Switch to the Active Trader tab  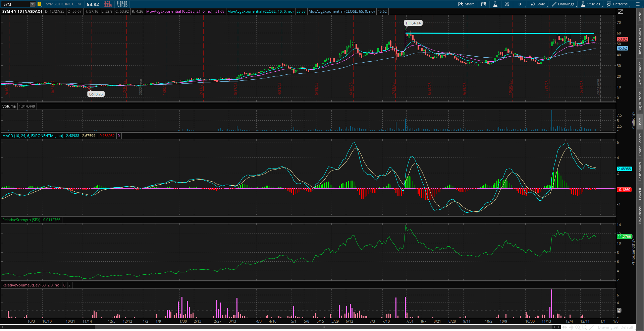[x=640, y=73]
